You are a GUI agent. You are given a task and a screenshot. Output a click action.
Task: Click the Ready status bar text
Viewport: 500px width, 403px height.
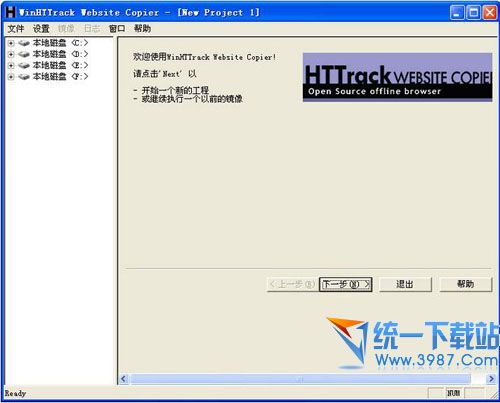(x=15, y=393)
